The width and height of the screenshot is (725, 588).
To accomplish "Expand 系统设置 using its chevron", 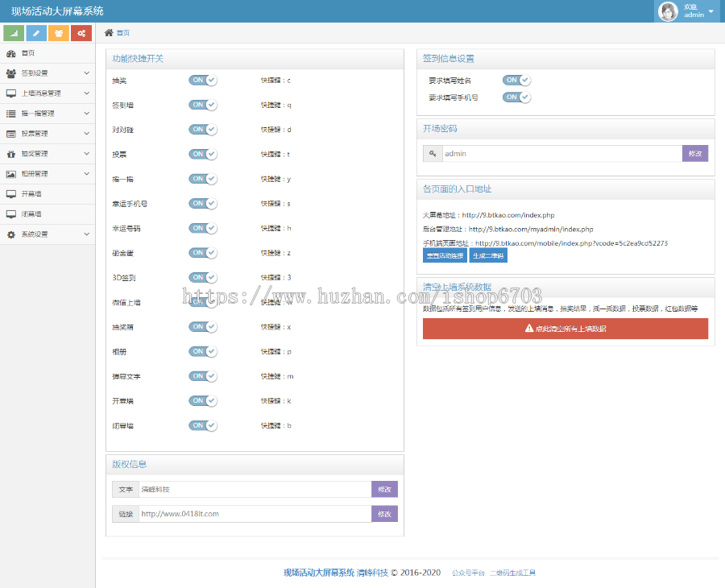I will pos(86,234).
